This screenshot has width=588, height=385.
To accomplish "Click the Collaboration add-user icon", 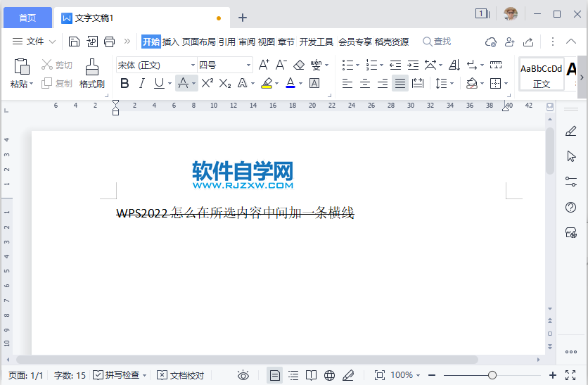I will point(510,42).
